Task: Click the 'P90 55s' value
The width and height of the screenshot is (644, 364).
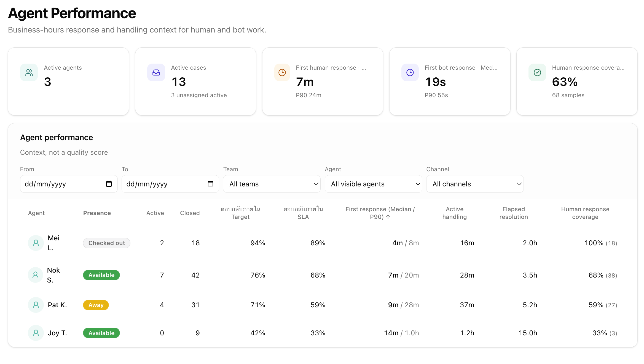Action: click(x=436, y=95)
